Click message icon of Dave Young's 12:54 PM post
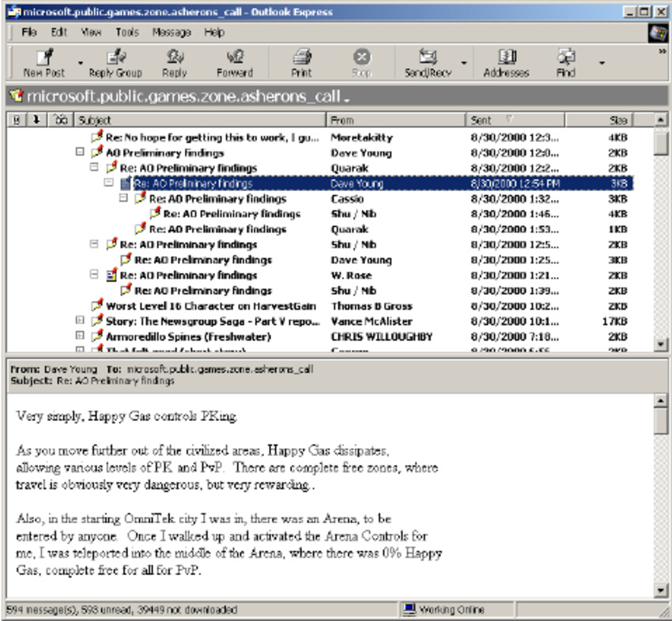 pyautogui.click(x=126, y=184)
